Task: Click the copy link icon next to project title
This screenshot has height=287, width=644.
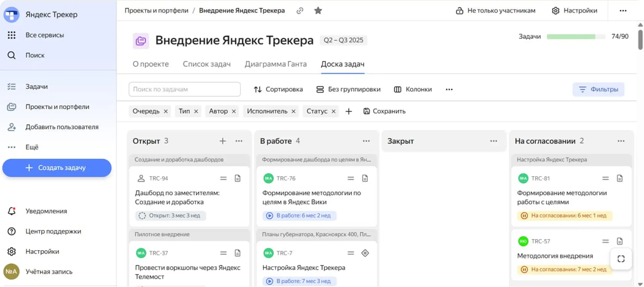Action: click(x=300, y=11)
